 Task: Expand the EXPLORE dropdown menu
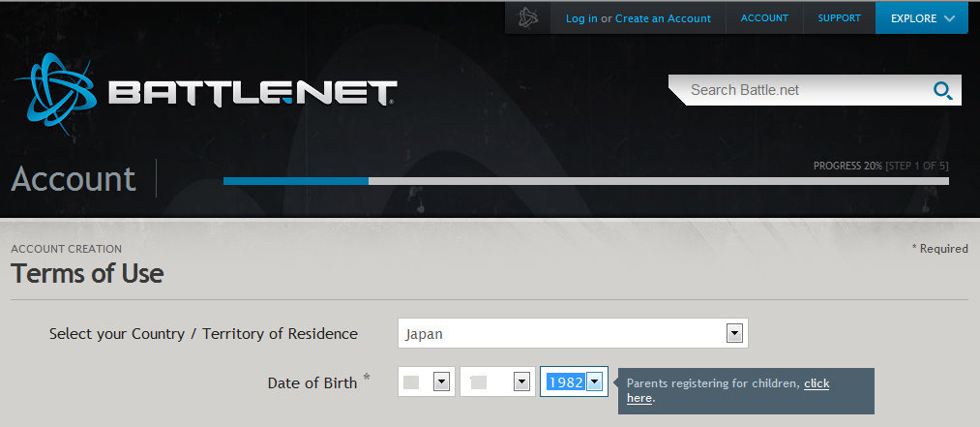[922, 18]
